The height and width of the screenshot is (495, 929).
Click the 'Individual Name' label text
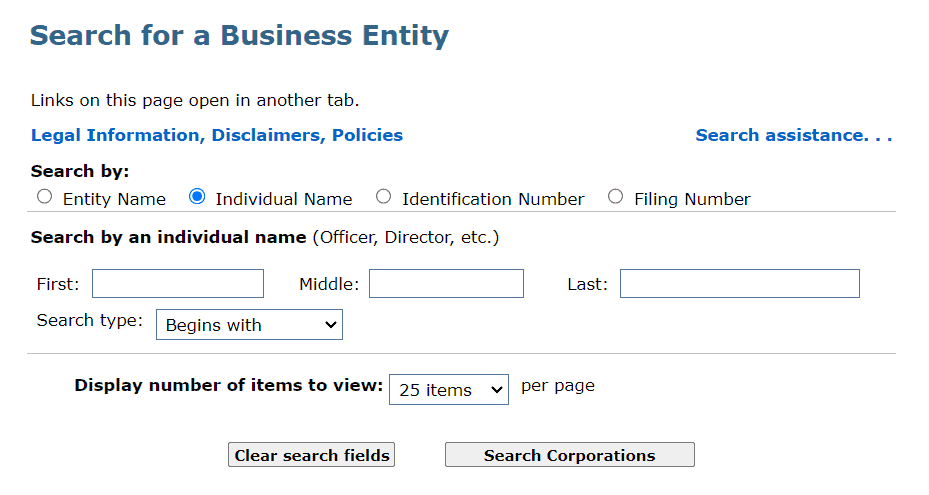pos(284,199)
